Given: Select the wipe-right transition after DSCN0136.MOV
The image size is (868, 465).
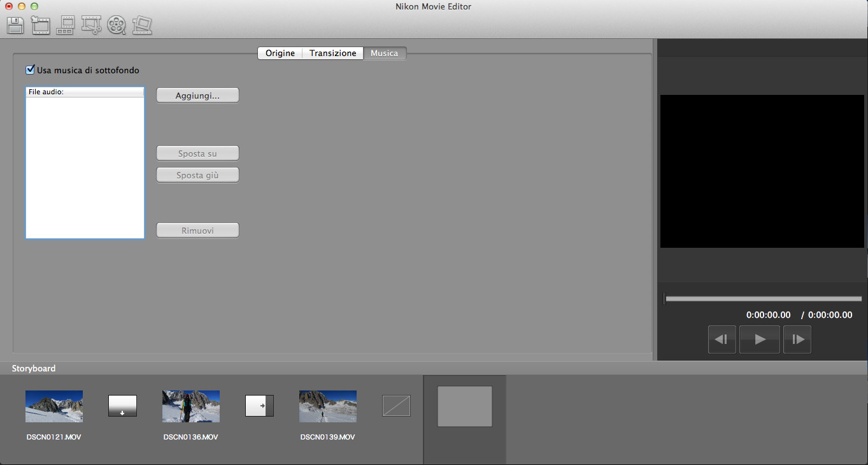Looking at the screenshot, I should (x=259, y=406).
